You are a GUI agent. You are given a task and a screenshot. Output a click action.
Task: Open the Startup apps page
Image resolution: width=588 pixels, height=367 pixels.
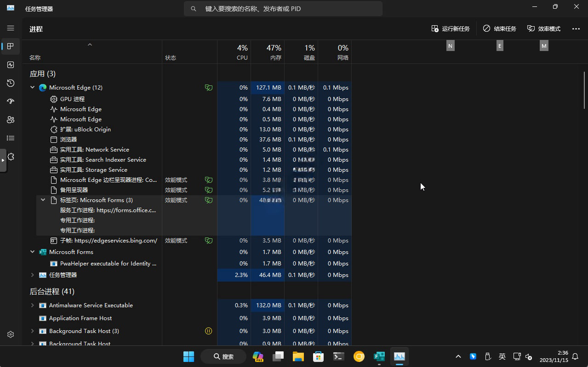point(11,101)
